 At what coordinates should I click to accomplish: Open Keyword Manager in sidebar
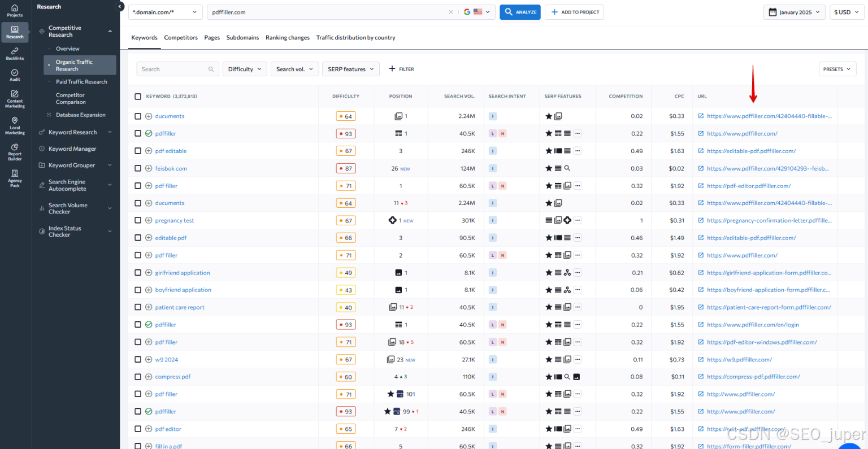coord(72,149)
